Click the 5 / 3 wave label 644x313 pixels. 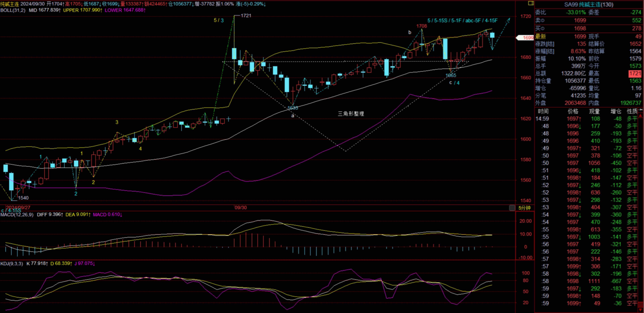tap(219, 20)
